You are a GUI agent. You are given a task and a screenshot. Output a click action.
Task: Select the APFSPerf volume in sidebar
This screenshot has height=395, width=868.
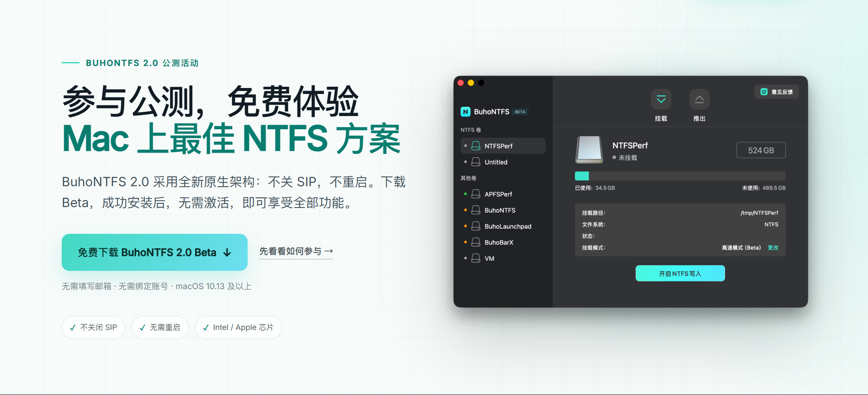pyautogui.click(x=503, y=194)
